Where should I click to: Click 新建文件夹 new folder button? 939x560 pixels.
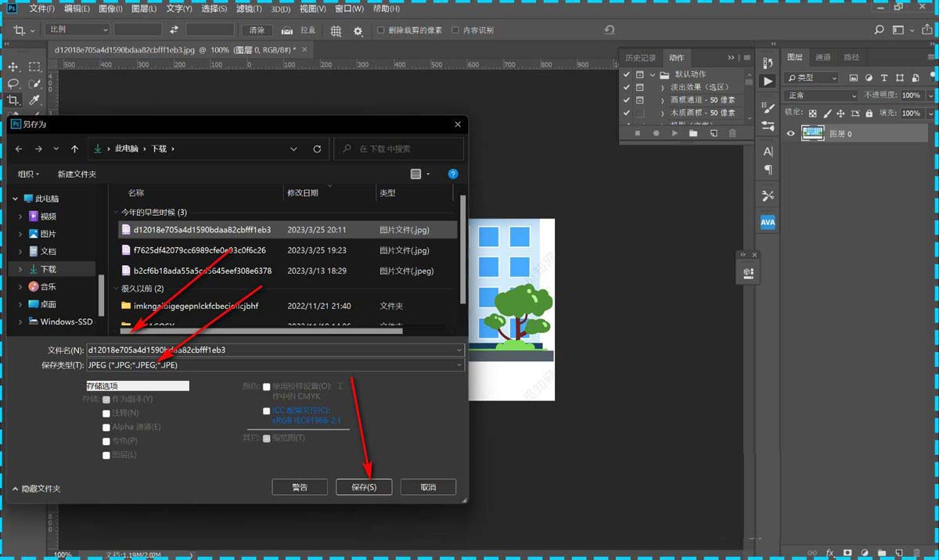click(77, 174)
